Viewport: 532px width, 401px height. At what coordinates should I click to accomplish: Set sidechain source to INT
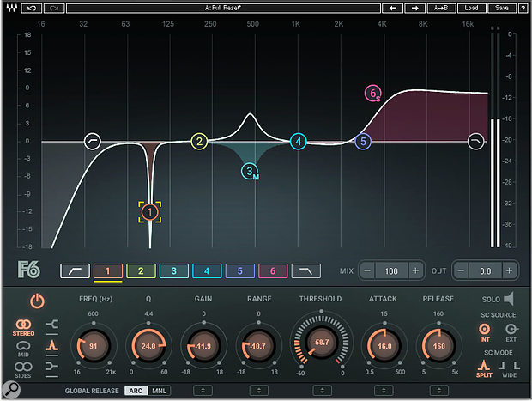(485, 329)
